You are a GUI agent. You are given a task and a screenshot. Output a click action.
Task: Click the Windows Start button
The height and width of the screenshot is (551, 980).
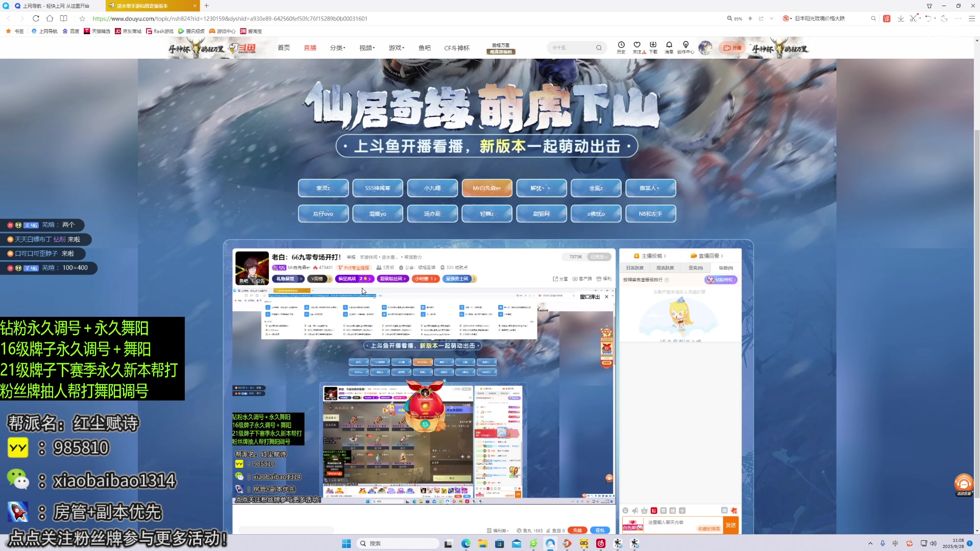pos(346,544)
